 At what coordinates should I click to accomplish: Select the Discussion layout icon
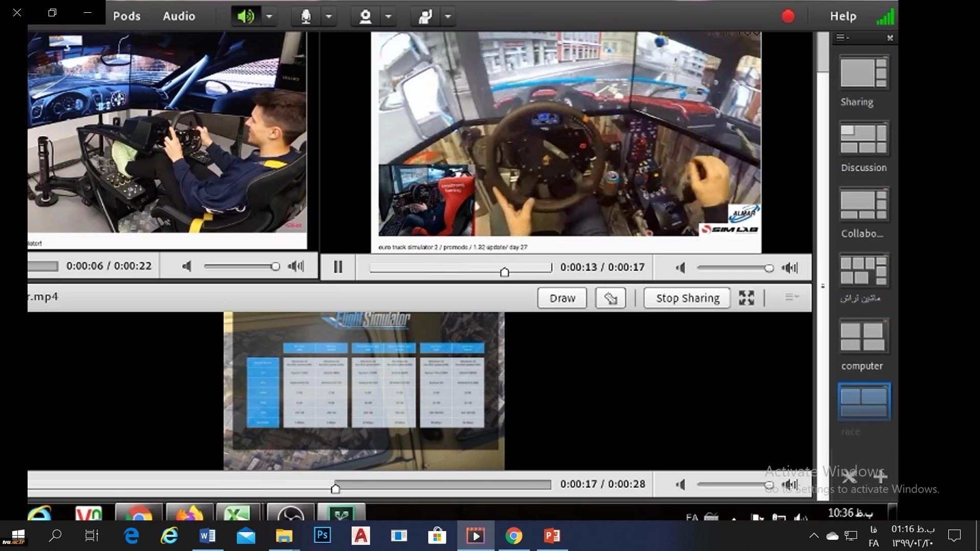pyautogui.click(x=863, y=139)
